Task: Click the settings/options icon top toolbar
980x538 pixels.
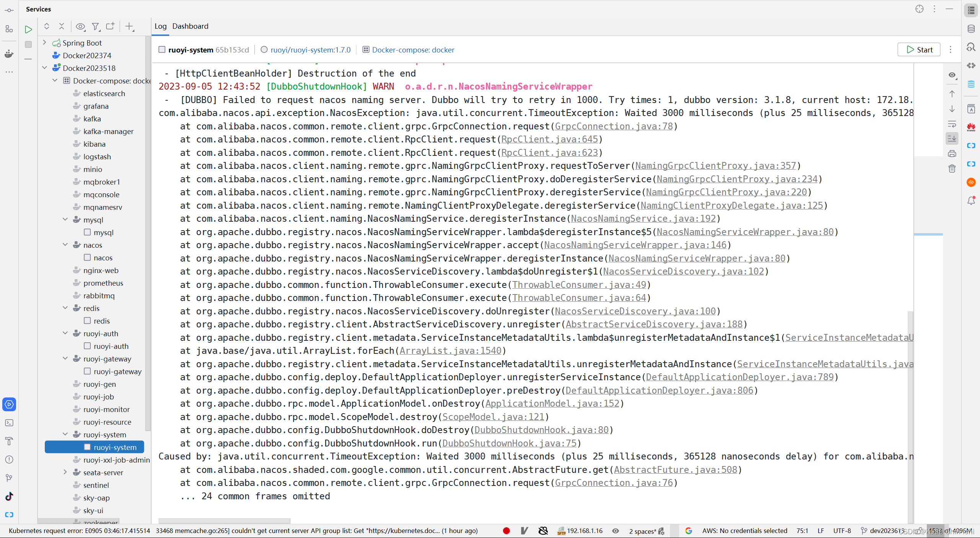Action: 934,8
